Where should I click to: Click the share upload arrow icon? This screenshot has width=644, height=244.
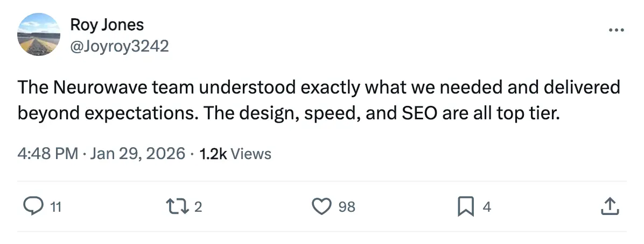click(x=608, y=206)
